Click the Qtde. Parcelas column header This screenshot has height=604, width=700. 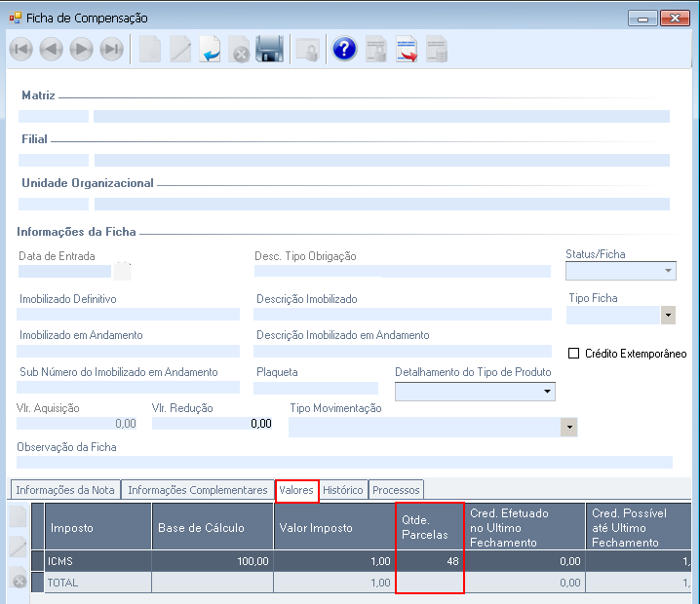430,527
